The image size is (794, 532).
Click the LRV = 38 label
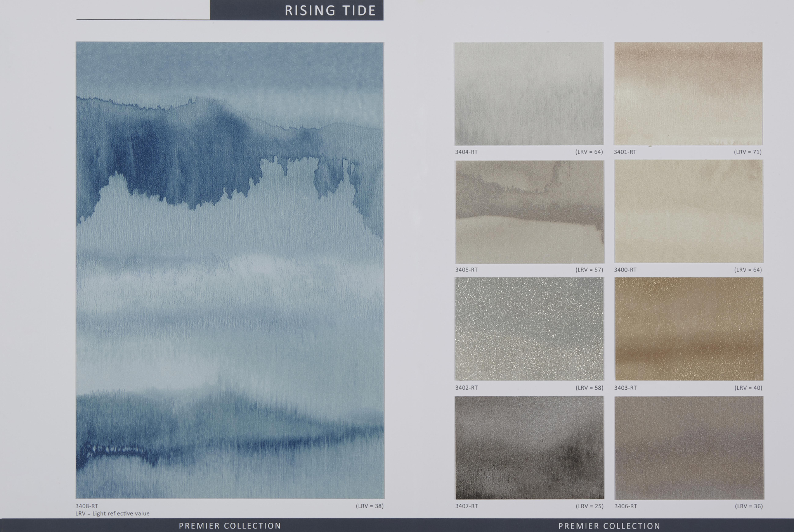[370, 506]
